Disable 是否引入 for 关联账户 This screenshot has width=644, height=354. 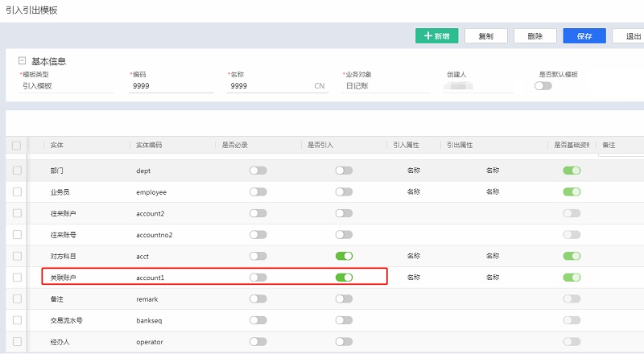pyautogui.click(x=344, y=278)
